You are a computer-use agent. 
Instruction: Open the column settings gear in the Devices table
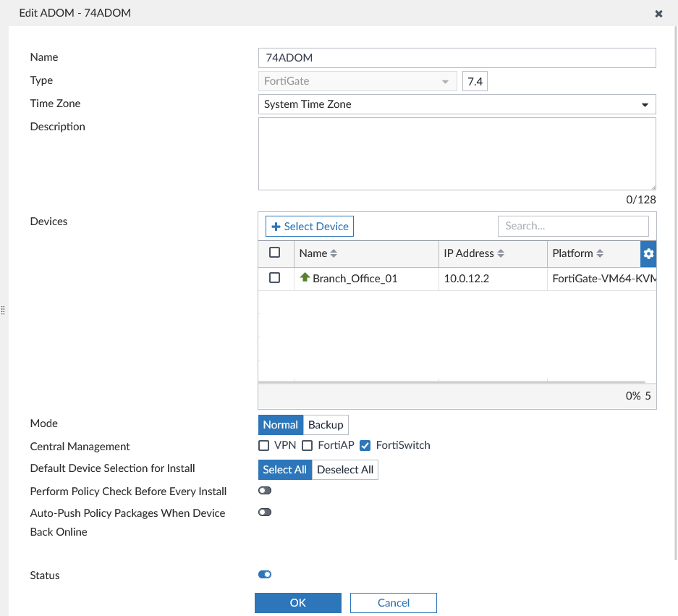pyautogui.click(x=648, y=253)
